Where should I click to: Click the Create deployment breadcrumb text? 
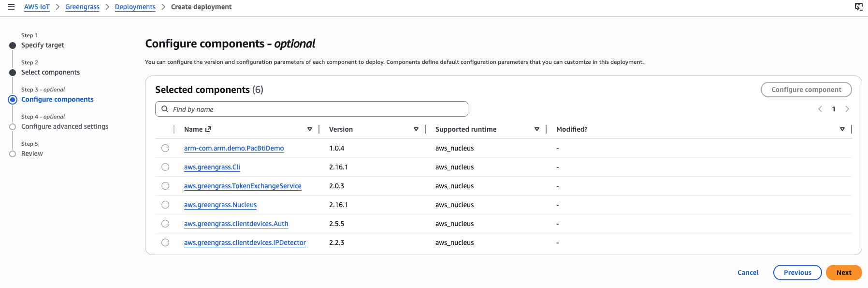(x=201, y=7)
